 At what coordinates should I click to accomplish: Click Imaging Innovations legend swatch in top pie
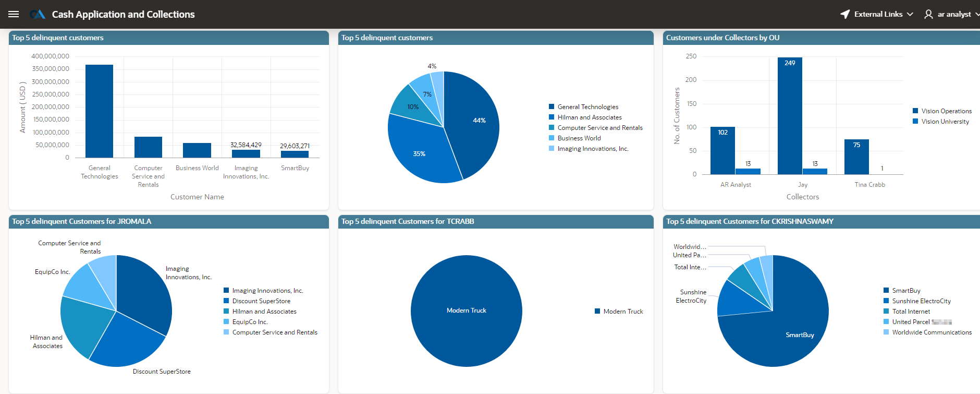(552, 148)
